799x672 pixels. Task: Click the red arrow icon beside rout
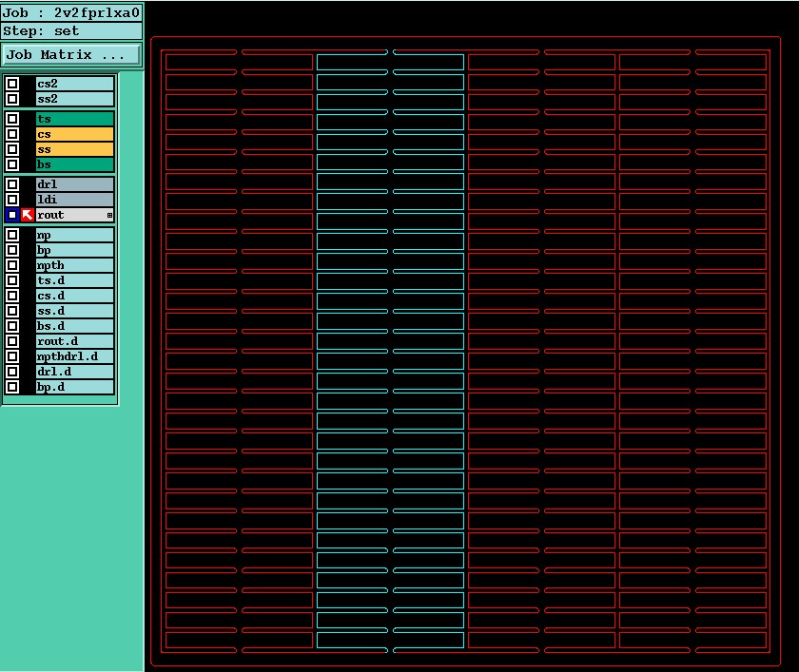click(28, 215)
